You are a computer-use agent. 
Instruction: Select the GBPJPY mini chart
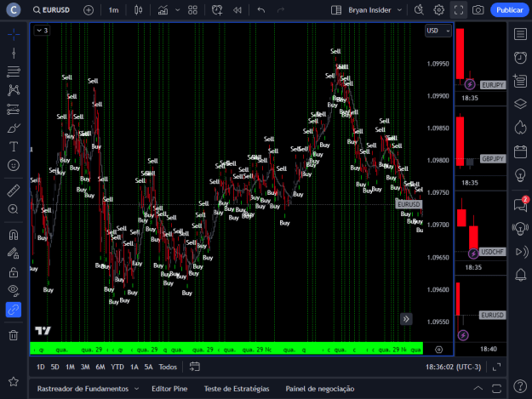[480, 149]
